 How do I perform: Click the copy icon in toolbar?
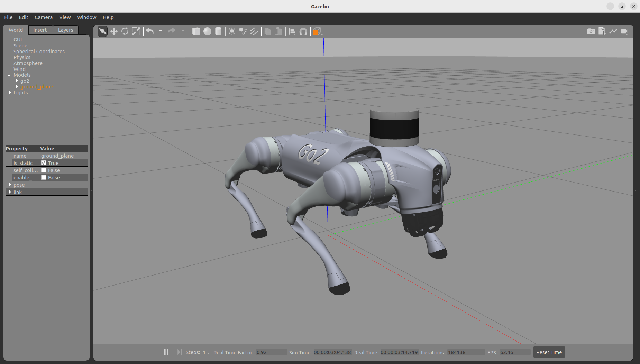pyautogui.click(x=267, y=31)
